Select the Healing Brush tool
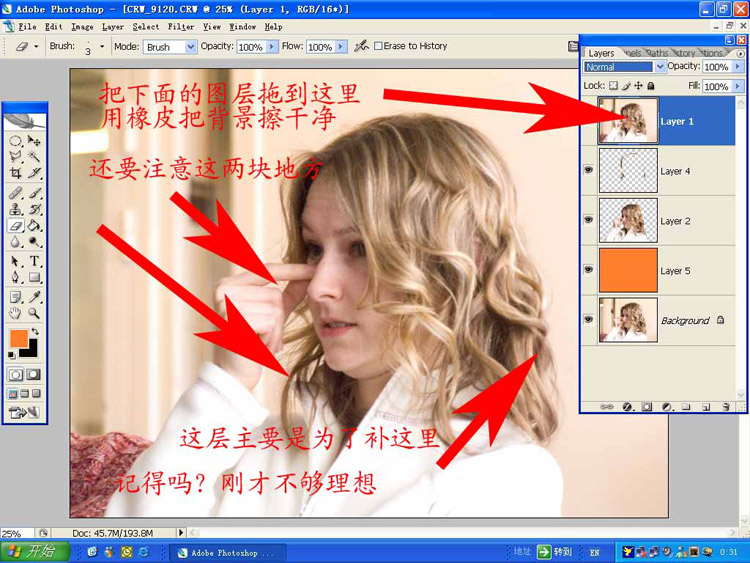Viewport: 750px width, 563px height. point(15,193)
